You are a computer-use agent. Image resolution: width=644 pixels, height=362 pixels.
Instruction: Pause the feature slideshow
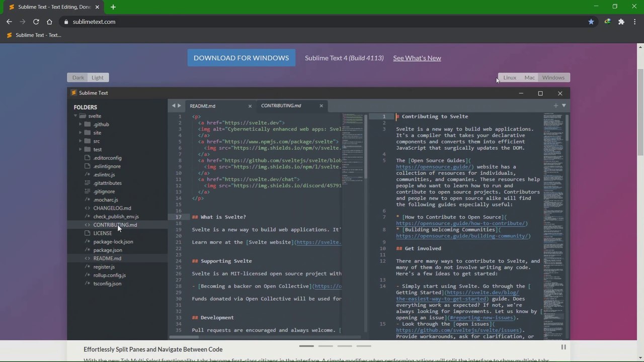(x=563, y=347)
